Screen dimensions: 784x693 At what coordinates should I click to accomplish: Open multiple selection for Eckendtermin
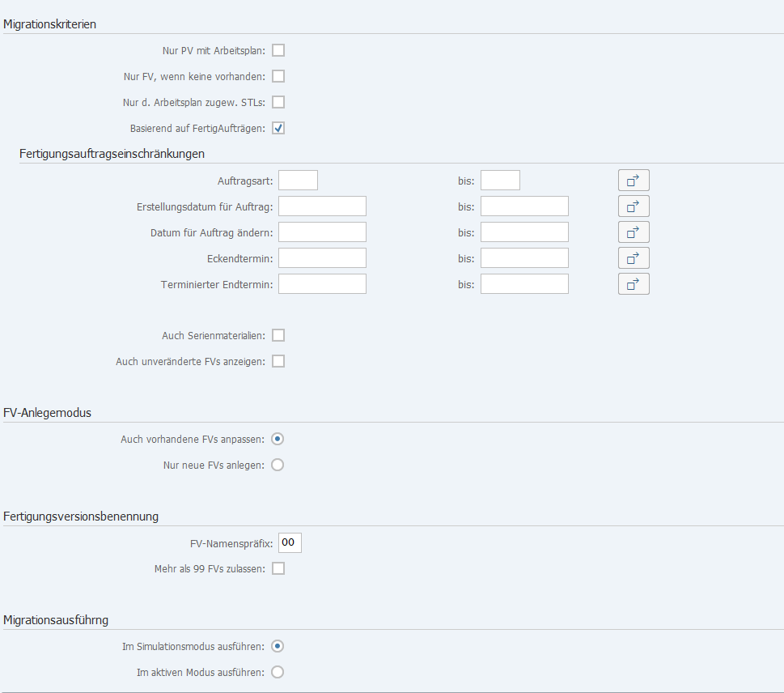click(634, 258)
